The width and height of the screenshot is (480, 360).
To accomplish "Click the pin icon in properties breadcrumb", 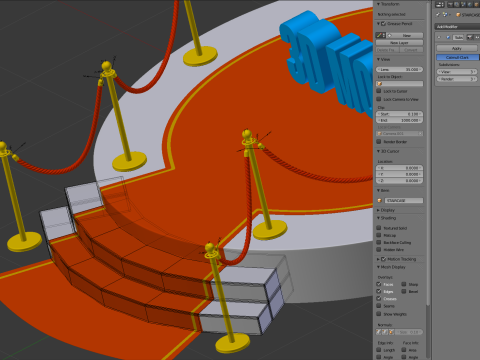I will tap(438, 15).
